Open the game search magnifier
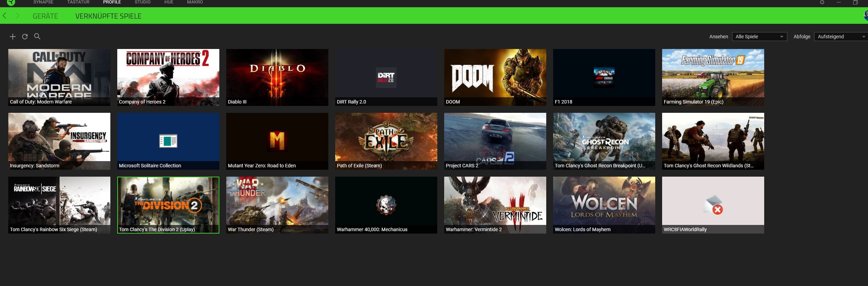 click(37, 36)
